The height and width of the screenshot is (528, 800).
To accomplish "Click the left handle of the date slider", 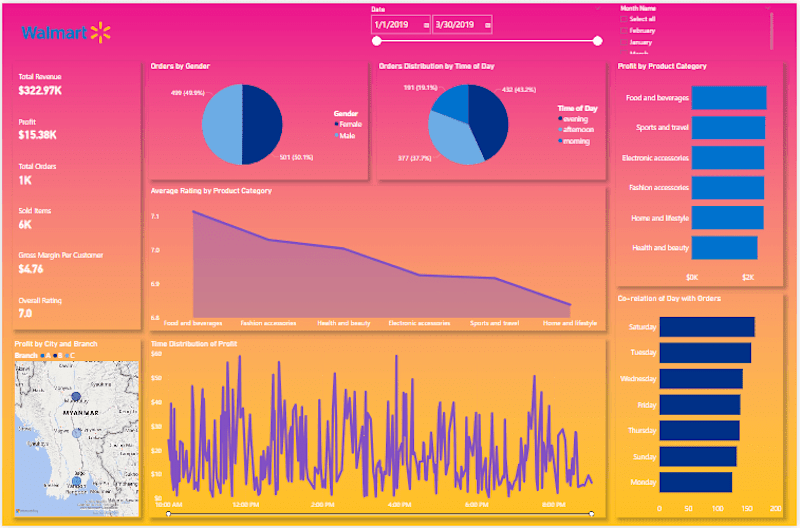I will (x=377, y=41).
